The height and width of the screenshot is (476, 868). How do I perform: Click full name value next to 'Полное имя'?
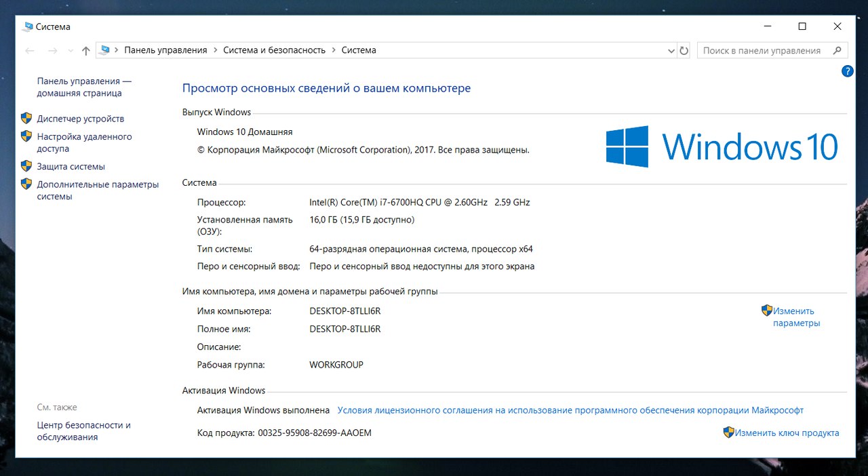click(345, 329)
